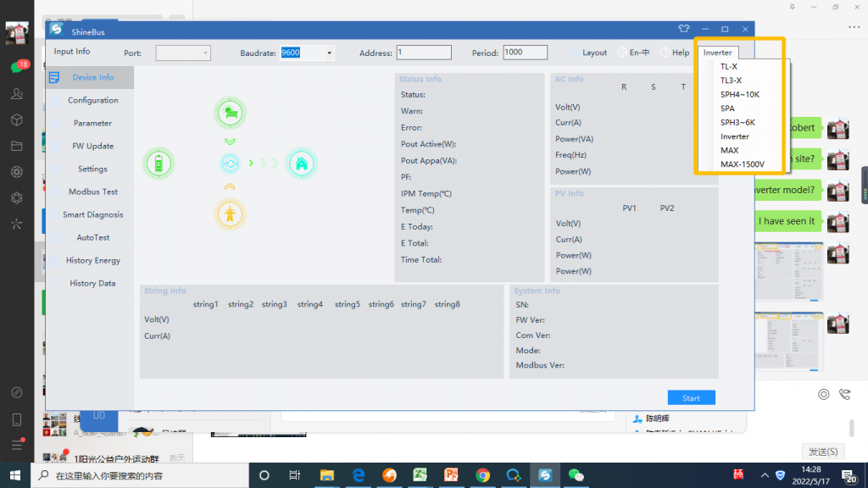
Task: Click the solar panel PV icon
Action: point(230,113)
